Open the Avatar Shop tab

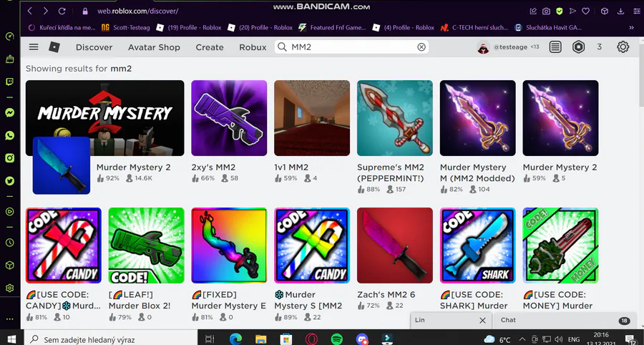154,47
